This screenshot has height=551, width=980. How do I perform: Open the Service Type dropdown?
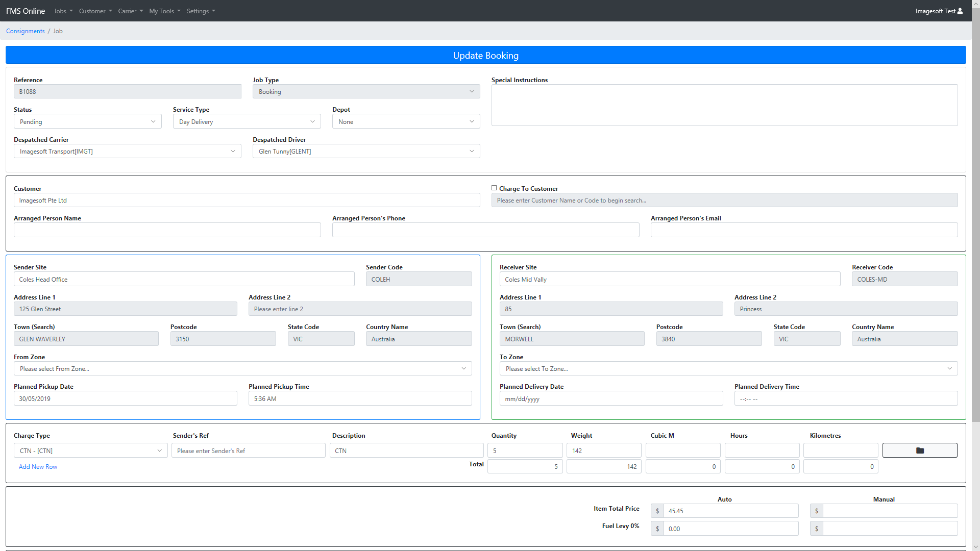tap(247, 121)
